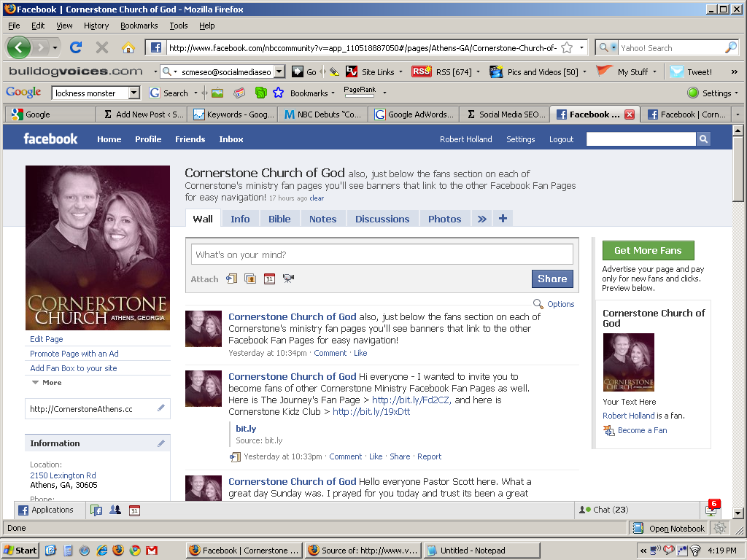Click the Become a Fan link
Viewport: 747px width, 560px height.
pos(642,430)
